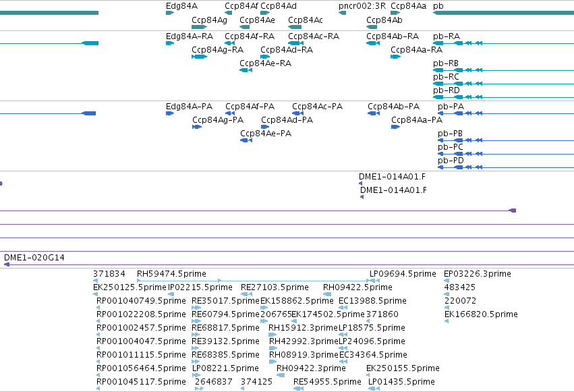Click protein Ccp84Ac-PA
Viewport: 574px width, 392px height.
pos(318,107)
